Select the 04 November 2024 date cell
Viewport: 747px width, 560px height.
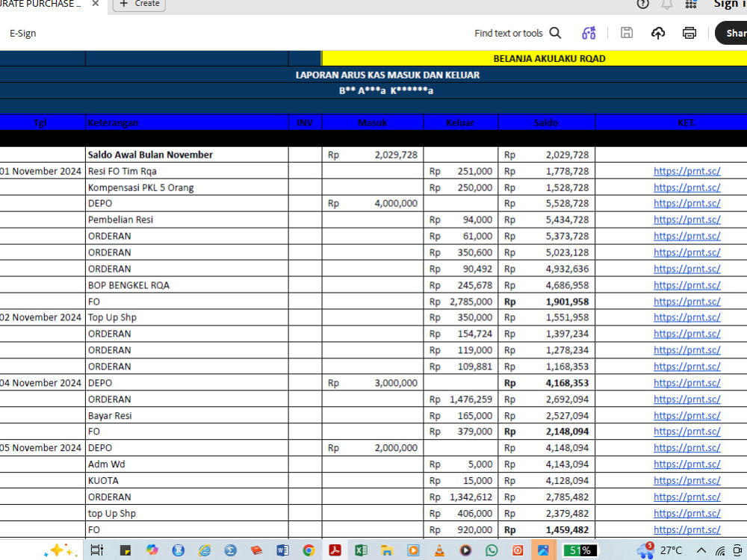[41, 382]
